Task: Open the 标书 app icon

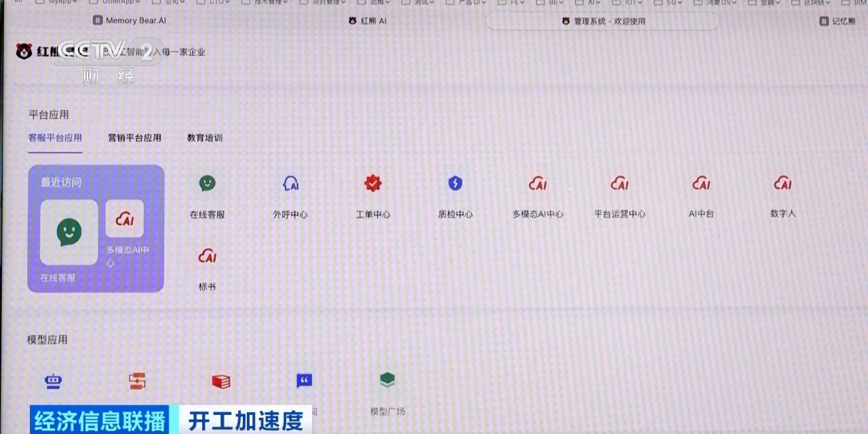Action: [x=207, y=257]
